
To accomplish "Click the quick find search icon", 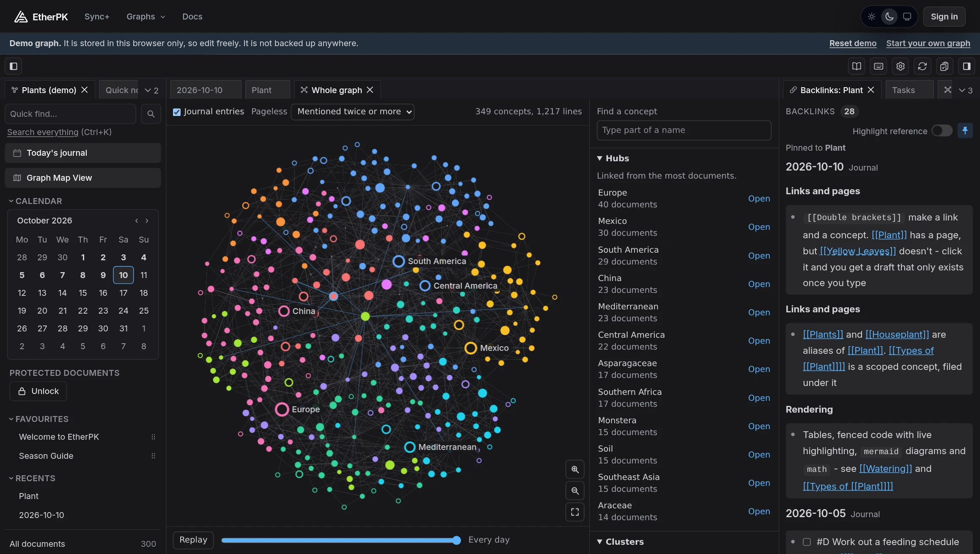I will point(151,114).
